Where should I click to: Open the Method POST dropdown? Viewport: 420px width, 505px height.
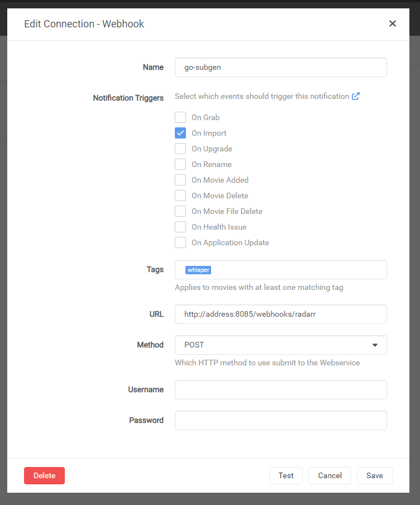[281, 345]
